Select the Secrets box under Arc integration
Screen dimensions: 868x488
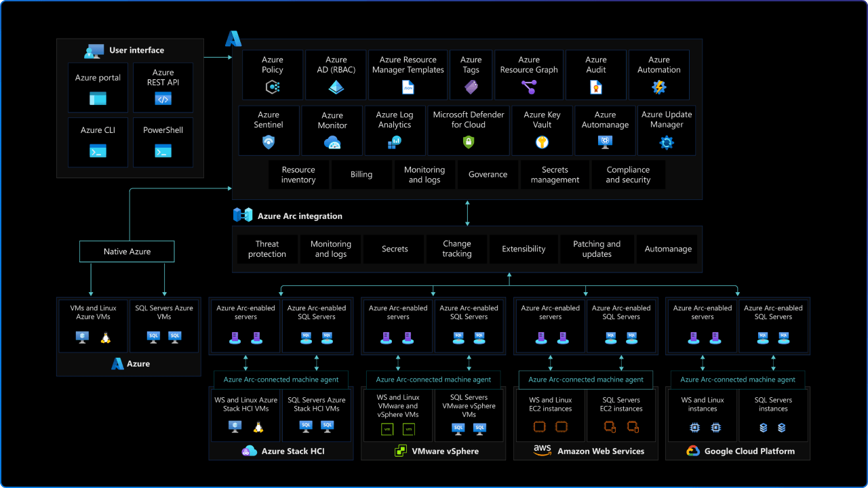point(395,249)
